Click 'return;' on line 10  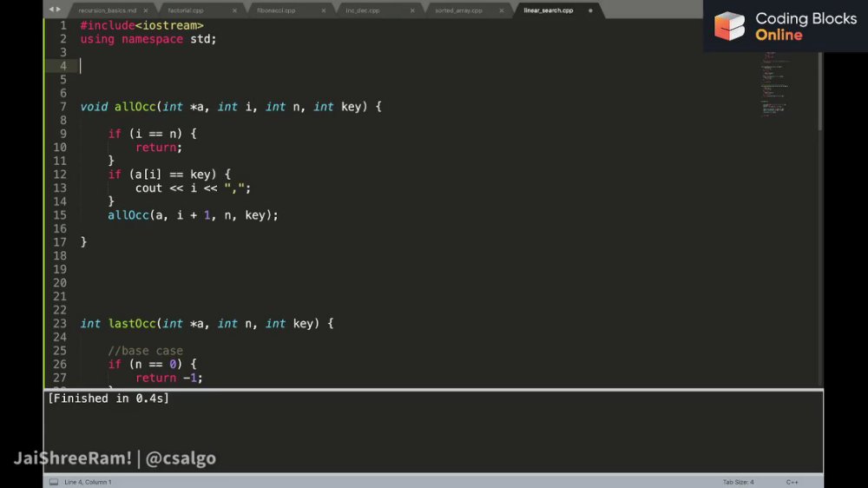coord(159,148)
